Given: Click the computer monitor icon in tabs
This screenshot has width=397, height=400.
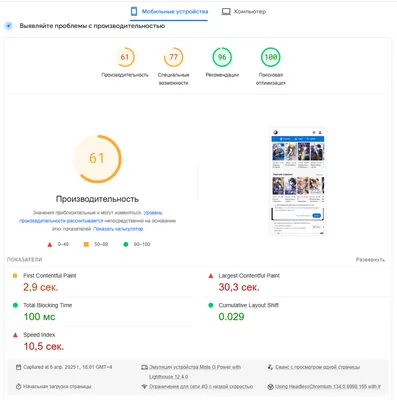Looking at the screenshot, I should click(x=226, y=12).
